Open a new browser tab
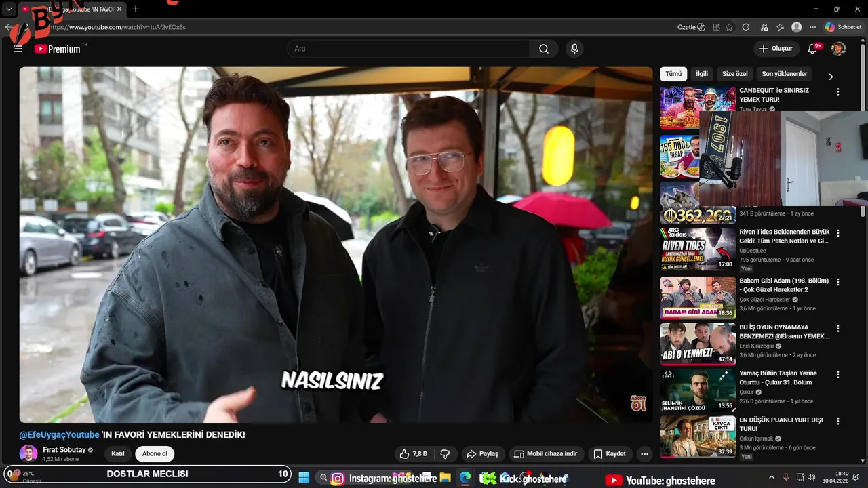 [136, 9]
